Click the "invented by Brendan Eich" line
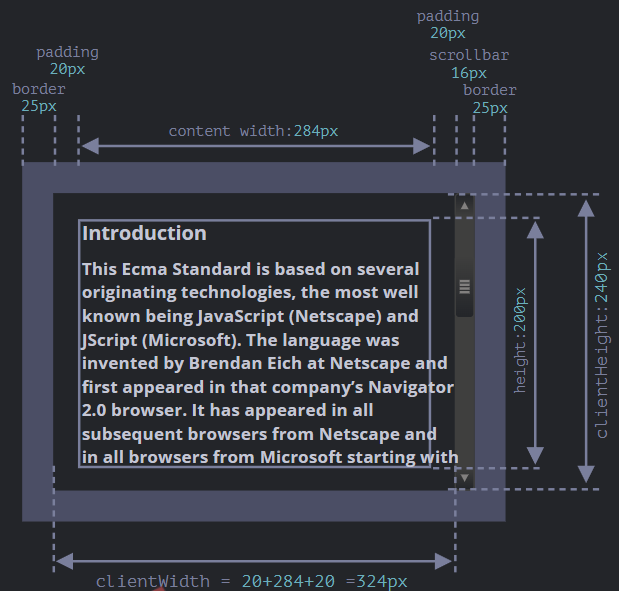Screen dimensions: 619x591 tap(264, 364)
